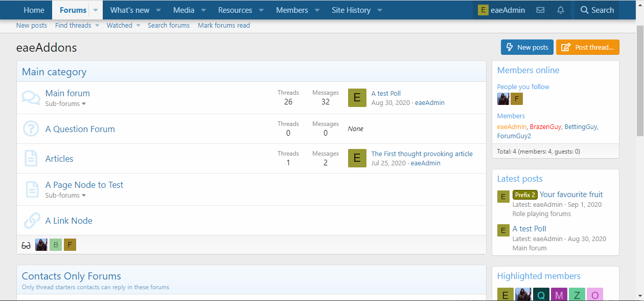Screen dimensions: 644x301
Task: Click the Articles document node icon
Action: (x=31, y=159)
